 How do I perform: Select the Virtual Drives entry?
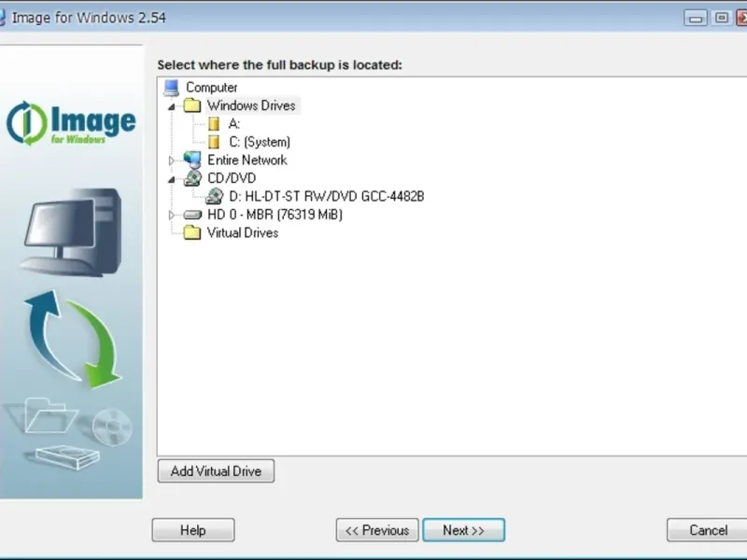[243, 232]
